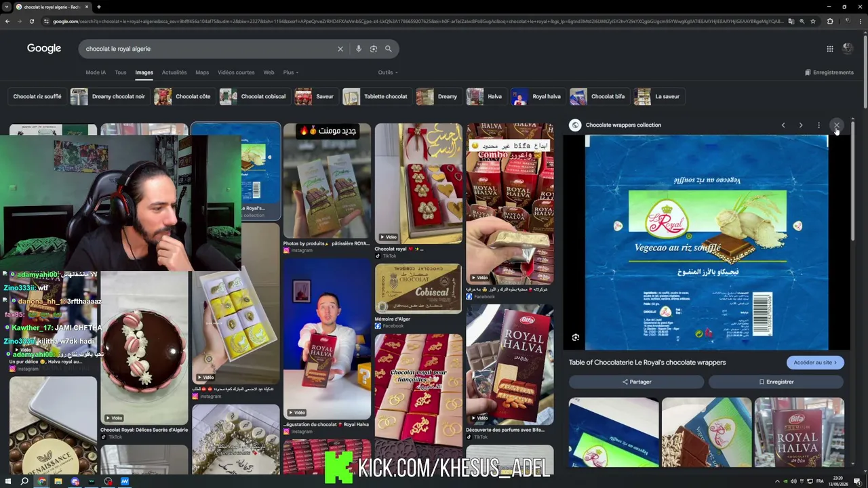The image size is (868, 488).
Task: Submit search with the magnifier icon
Action: (x=389, y=49)
